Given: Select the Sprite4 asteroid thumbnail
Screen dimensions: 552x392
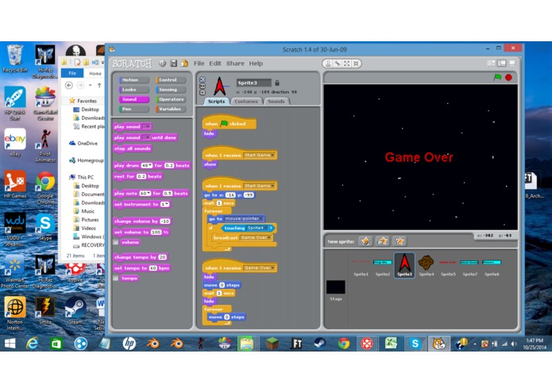Looking at the screenshot, I should point(426,266).
